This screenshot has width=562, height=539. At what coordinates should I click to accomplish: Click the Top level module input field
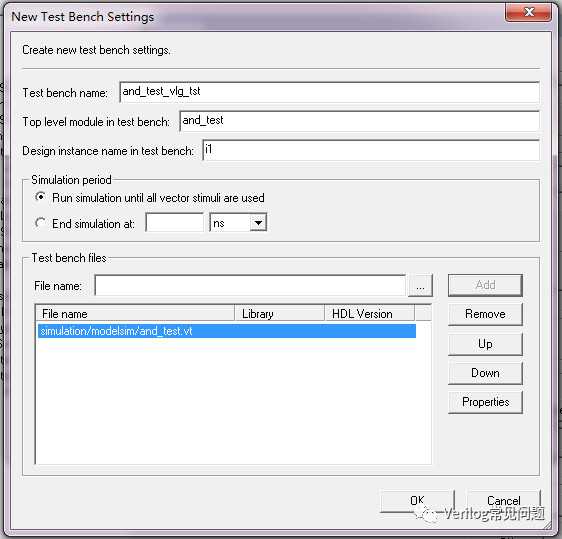[x=359, y=121]
